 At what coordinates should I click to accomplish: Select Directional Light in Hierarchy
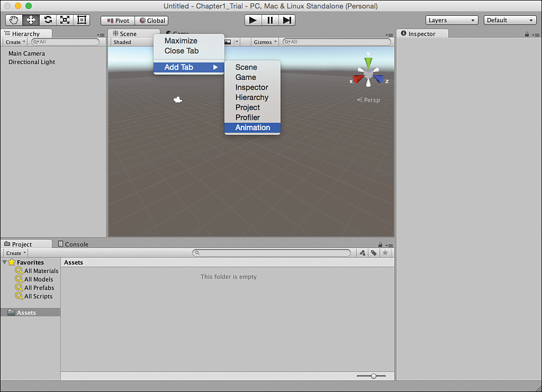coord(32,62)
